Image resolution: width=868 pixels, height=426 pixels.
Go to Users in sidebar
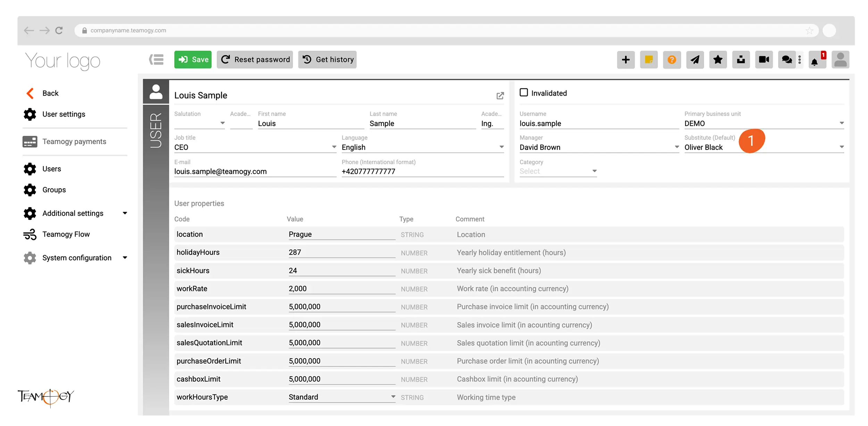(51, 169)
